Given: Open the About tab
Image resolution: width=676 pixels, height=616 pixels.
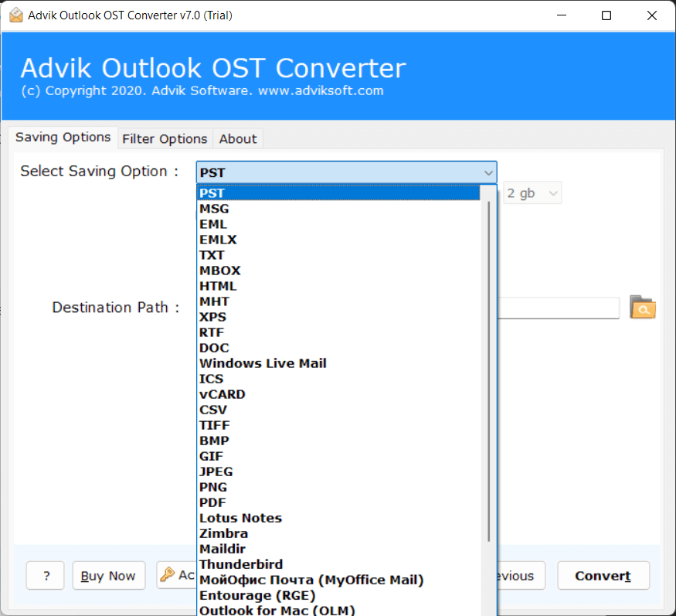Looking at the screenshot, I should point(237,139).
